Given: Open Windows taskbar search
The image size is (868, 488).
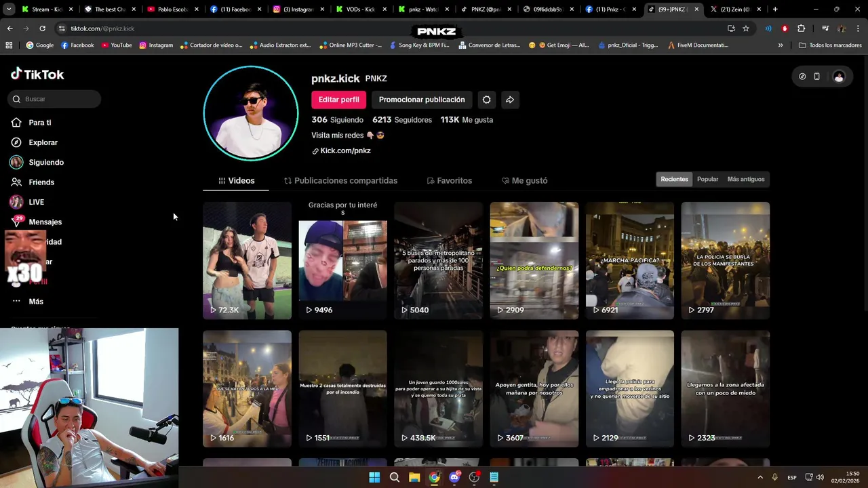Looking at the screenshot, I should point(395,477).
